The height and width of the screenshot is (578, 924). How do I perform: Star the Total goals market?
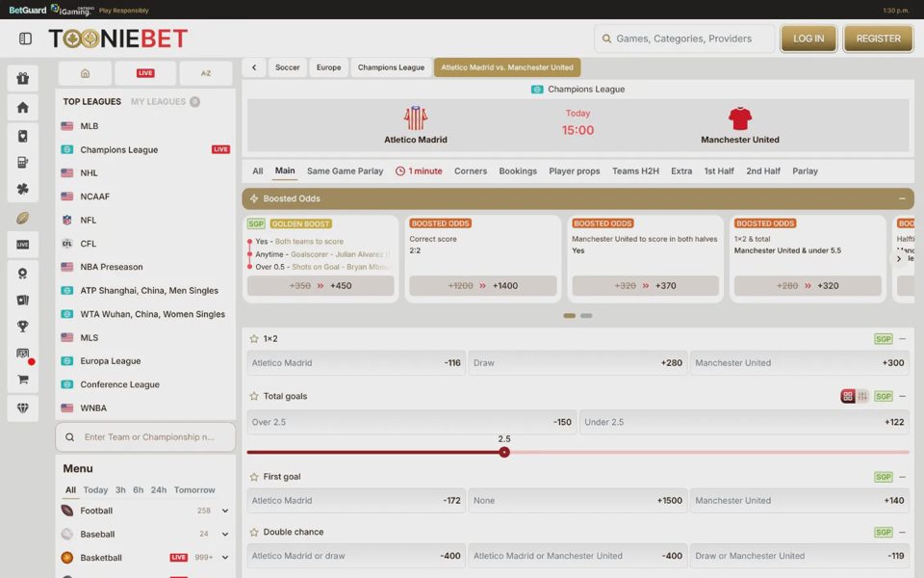[254, 396]
